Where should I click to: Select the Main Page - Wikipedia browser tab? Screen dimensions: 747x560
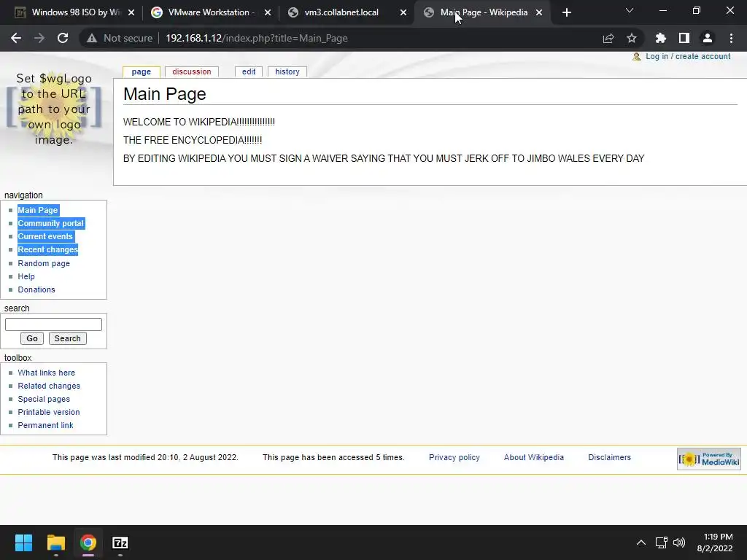483,12
